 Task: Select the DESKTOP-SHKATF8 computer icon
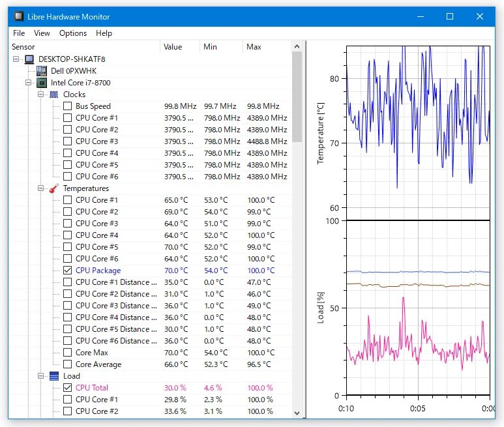tap(29, 59)
